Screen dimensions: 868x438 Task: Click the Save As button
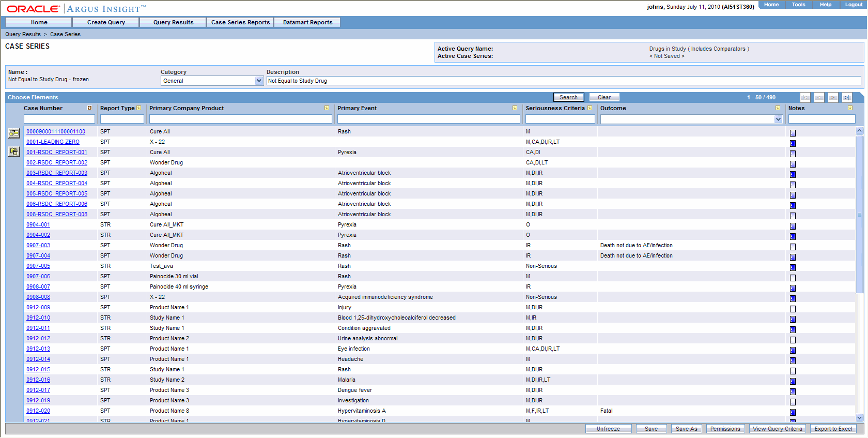(686, 429)
